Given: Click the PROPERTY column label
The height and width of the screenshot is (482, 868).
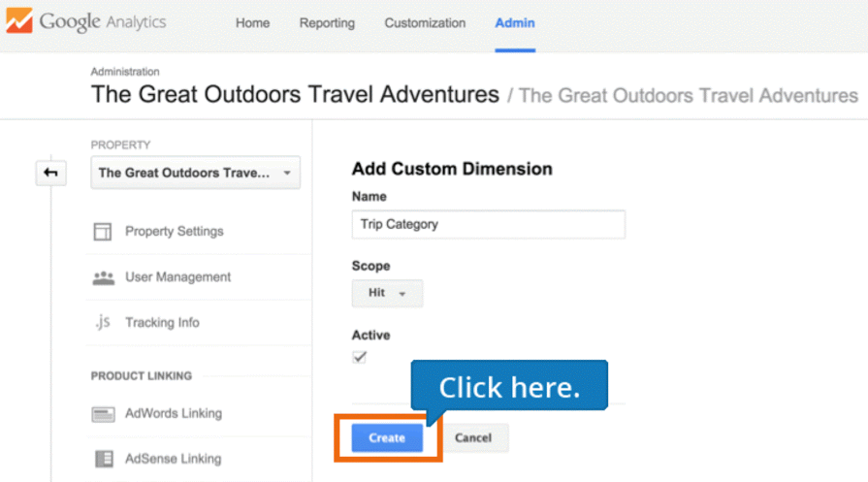Looking at the screenshot, I should click(x=120, y=145).
